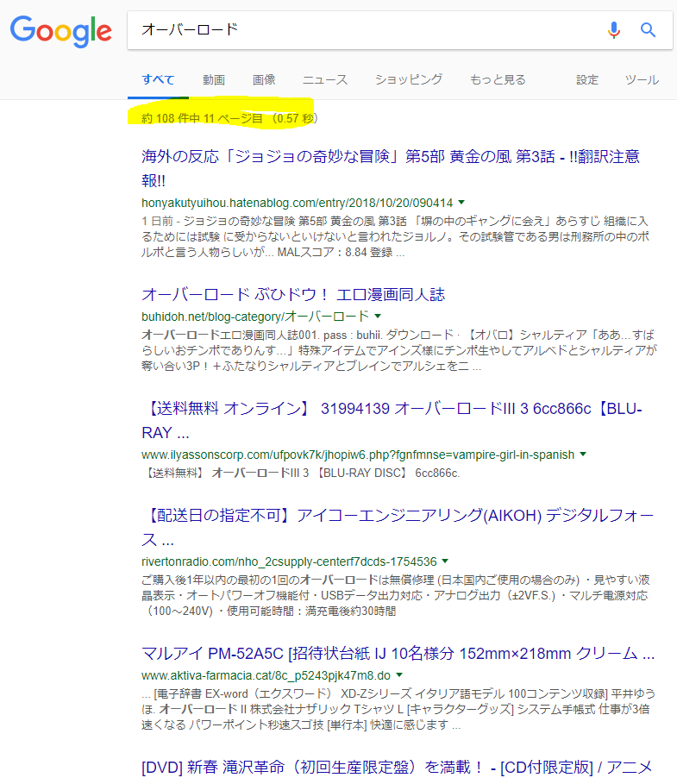677x784 pixels.
Task: Open the ジョジョの奇妙な冒険 第5部 result link
Action: (x=391, y=168)
